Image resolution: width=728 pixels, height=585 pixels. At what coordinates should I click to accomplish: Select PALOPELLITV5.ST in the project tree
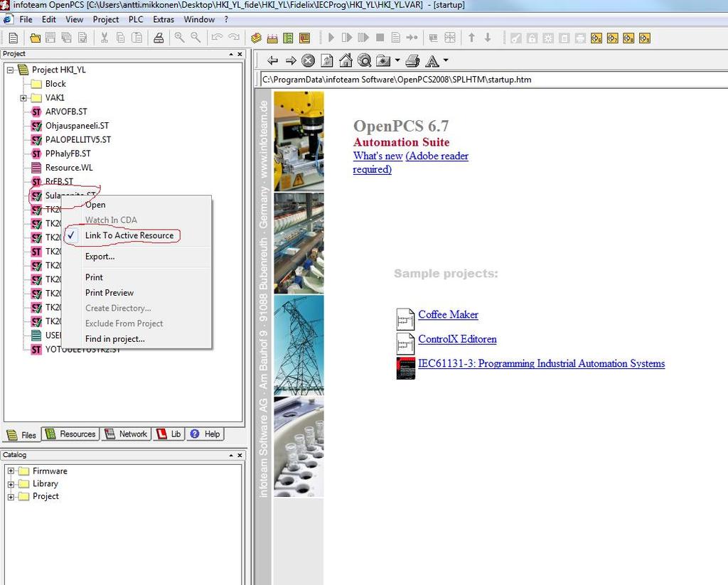[x=78, y=140]
